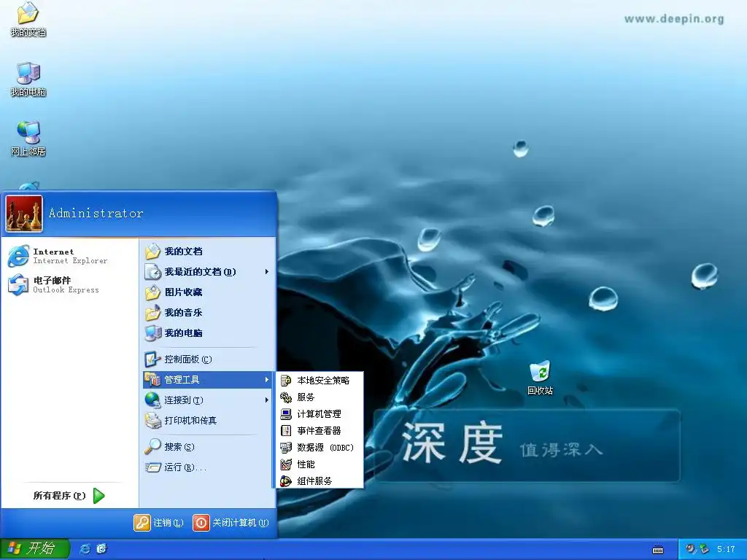The height and width of the screenshot is (560, 747).
Task: Expand the 连接到 submenu arrow
Action: 266,400
